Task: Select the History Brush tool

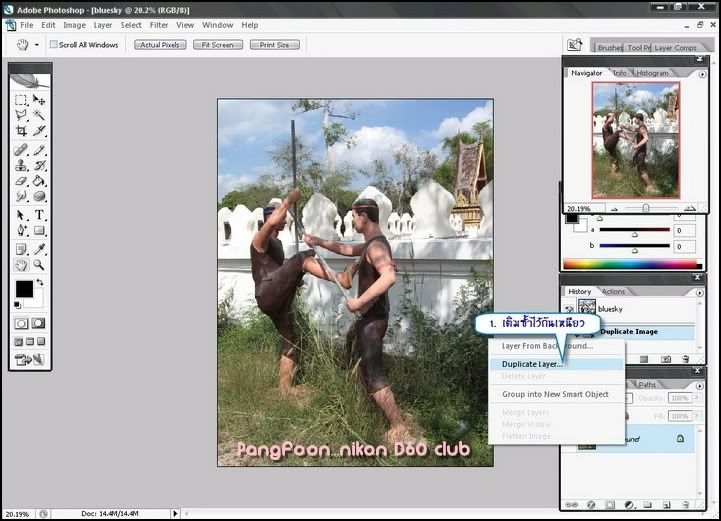Action: pyautogui.click(x=39, y=165)
